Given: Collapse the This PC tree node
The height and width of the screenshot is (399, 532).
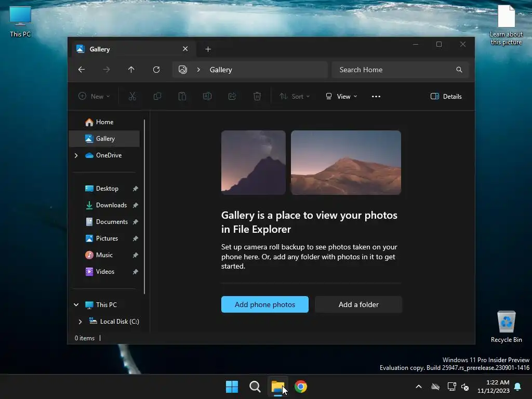Looking at the screenshot, I should [76, 304].
